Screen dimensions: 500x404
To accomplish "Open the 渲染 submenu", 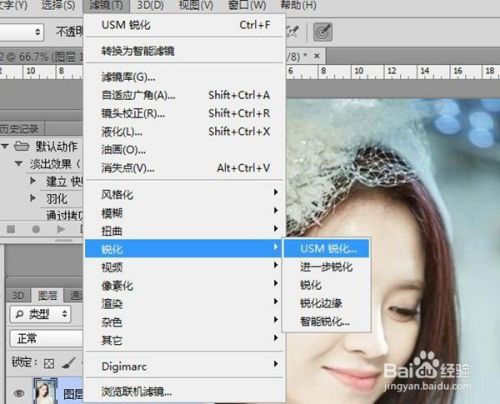I will (184, 304).
